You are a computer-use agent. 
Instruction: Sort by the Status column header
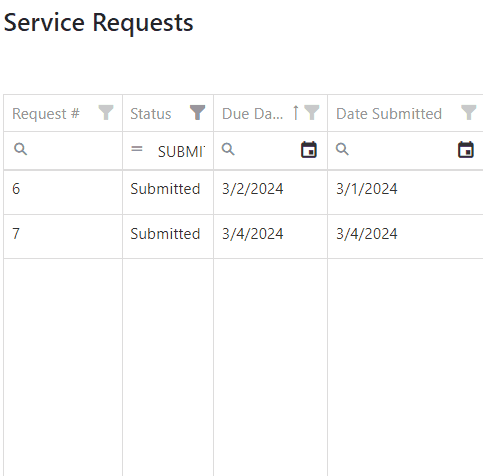(151, 114)
